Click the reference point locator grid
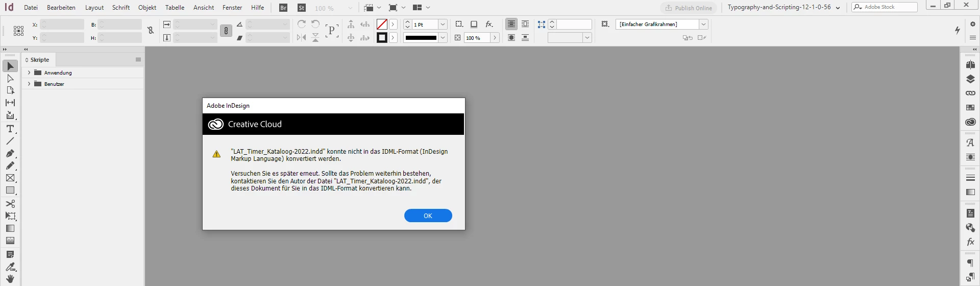Image resolution: width=980 pixels, height=286 pixels. pos(18,31)
